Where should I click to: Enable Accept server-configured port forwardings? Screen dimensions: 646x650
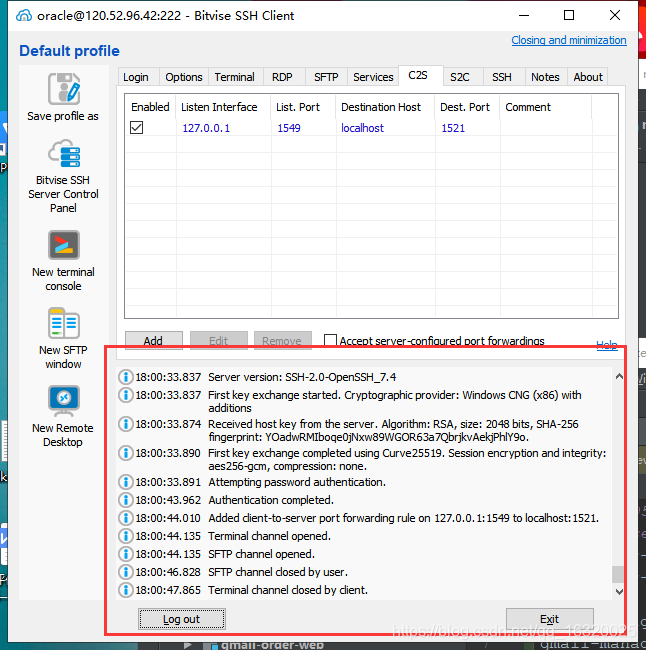pos(330,340)
